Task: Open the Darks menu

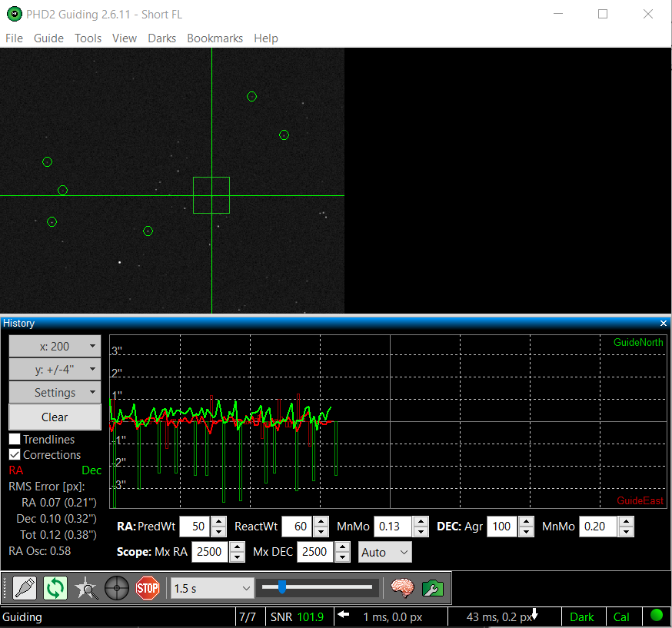Action: pos(161,38)
